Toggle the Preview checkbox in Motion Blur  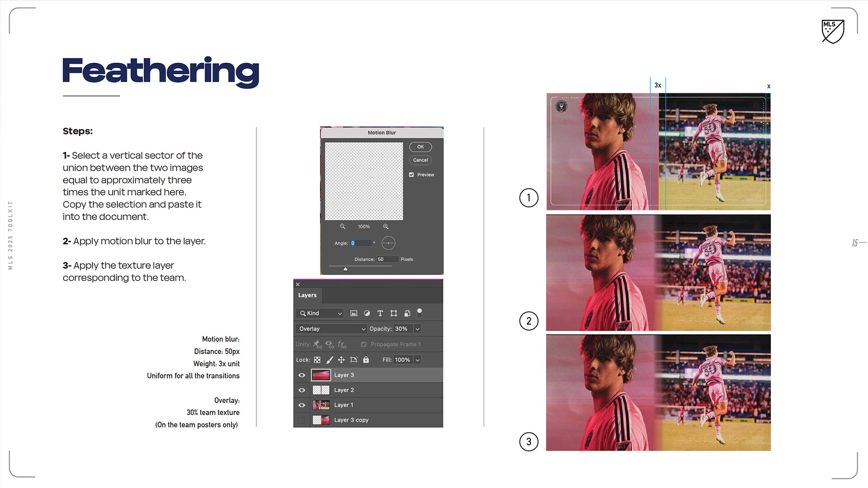pyautogui.click(x=411, y=175)
